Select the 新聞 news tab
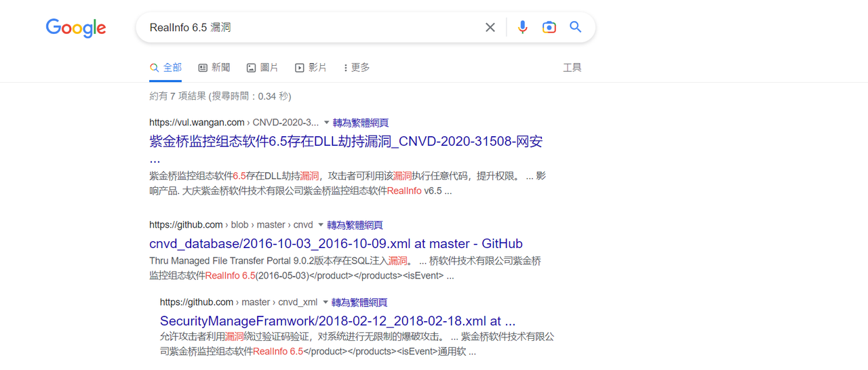 [214, 68]
